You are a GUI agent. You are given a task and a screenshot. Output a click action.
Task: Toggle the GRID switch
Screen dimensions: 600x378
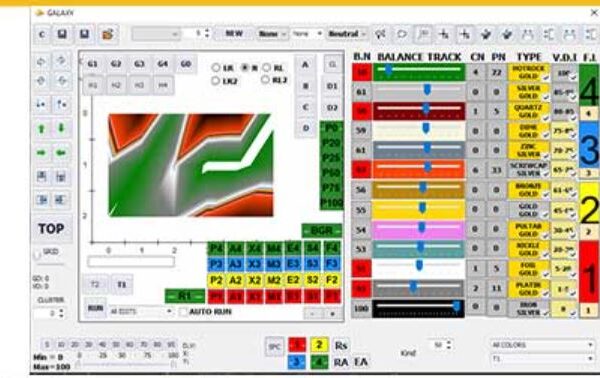pos(38,254)
